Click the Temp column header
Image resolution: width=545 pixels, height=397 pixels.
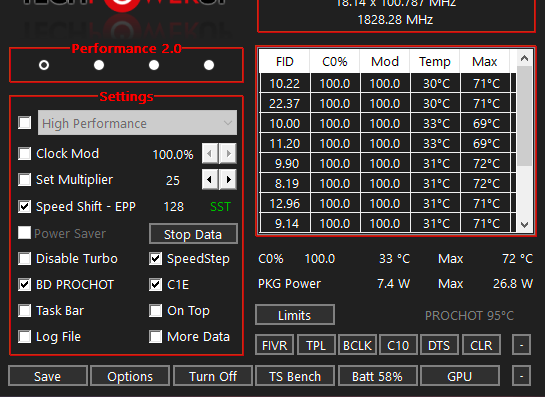click(435, 62)
